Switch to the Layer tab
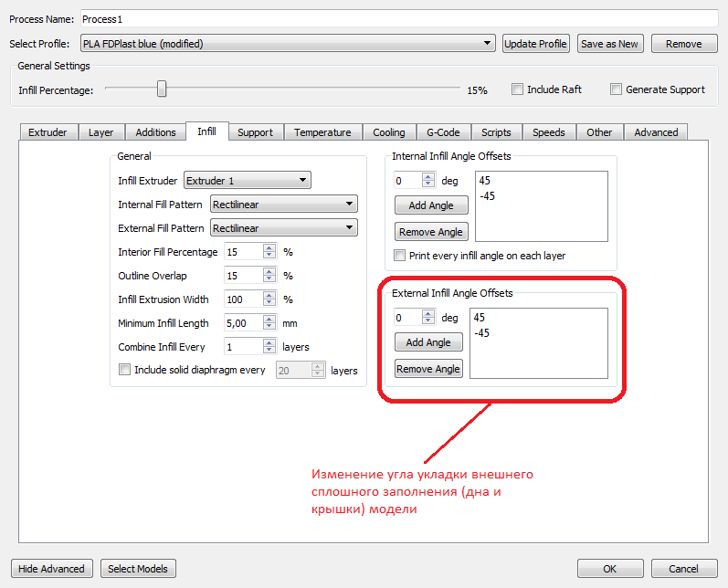 coord(100,132)
